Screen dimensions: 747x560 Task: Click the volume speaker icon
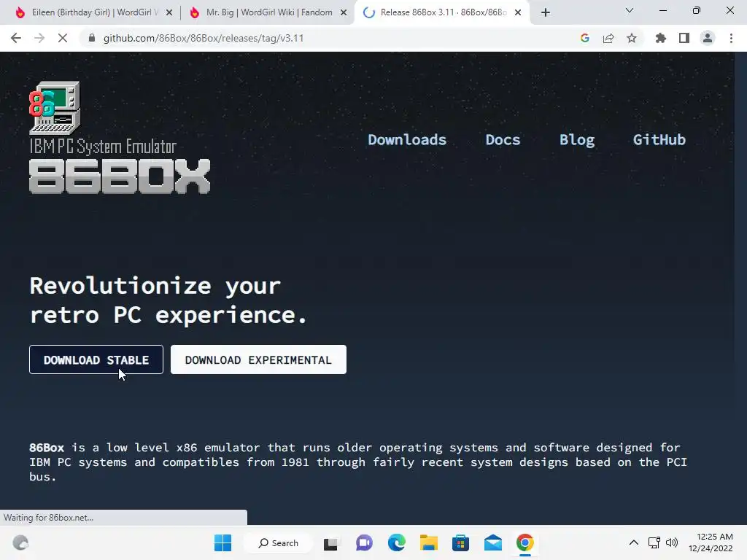click(672, 542)
